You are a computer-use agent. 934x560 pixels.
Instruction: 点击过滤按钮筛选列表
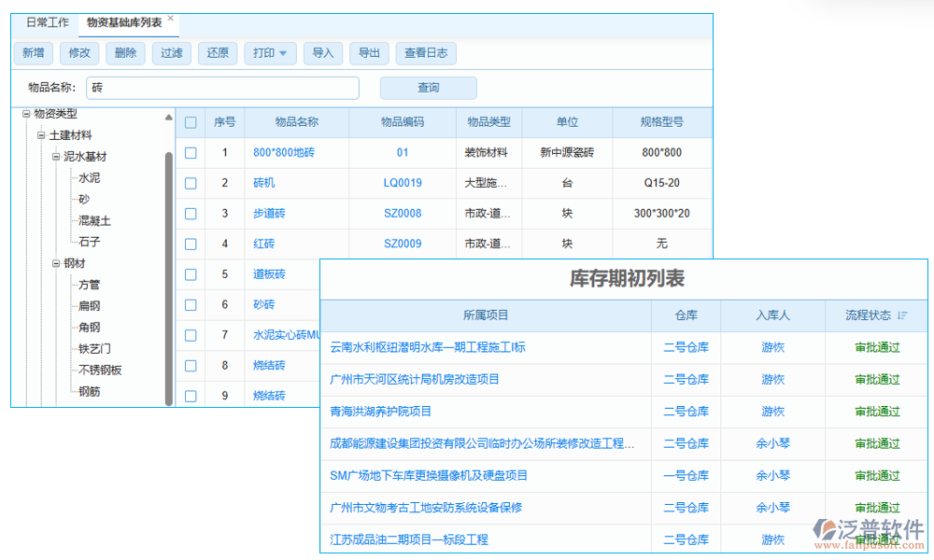click(171, 53)
